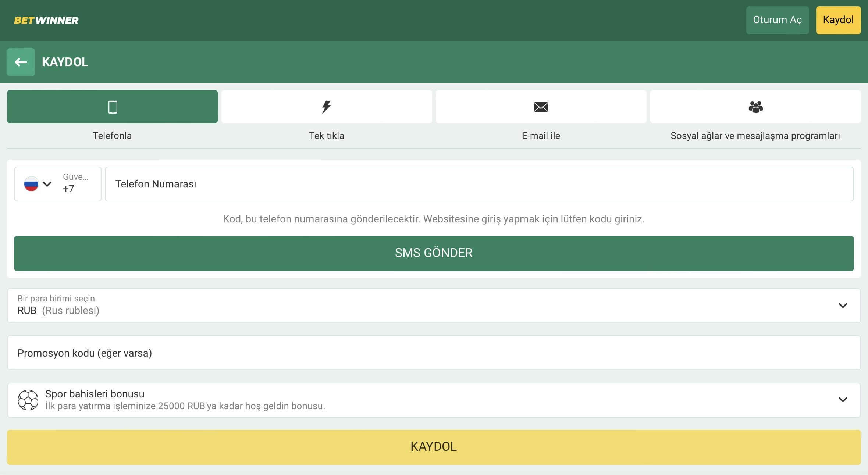This screenshot has height=475, width=868.
Task: Select the social networks people icon
Action: coord(755,107)
